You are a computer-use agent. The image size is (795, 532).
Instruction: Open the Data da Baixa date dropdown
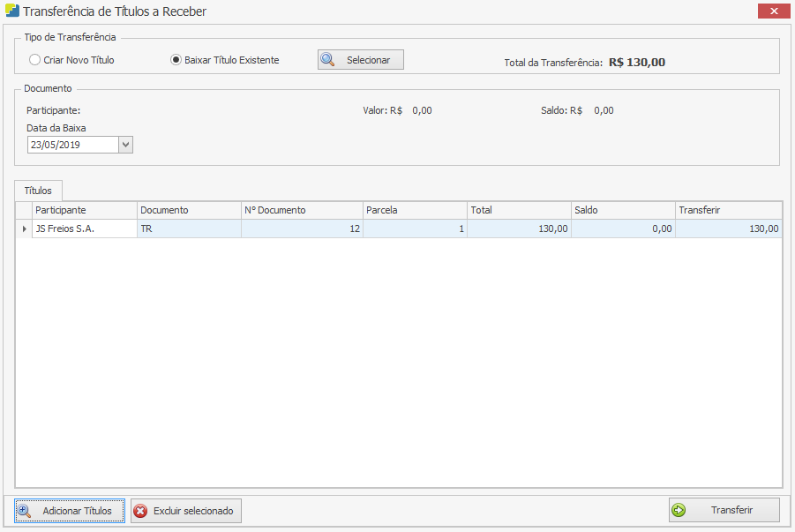(125, 145)
